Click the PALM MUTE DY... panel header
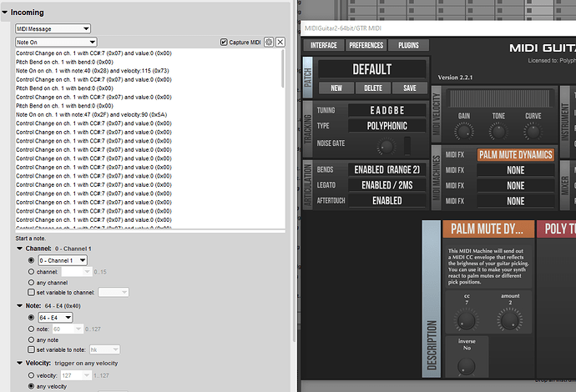576x392 pixels. click(x=488, y=229)
